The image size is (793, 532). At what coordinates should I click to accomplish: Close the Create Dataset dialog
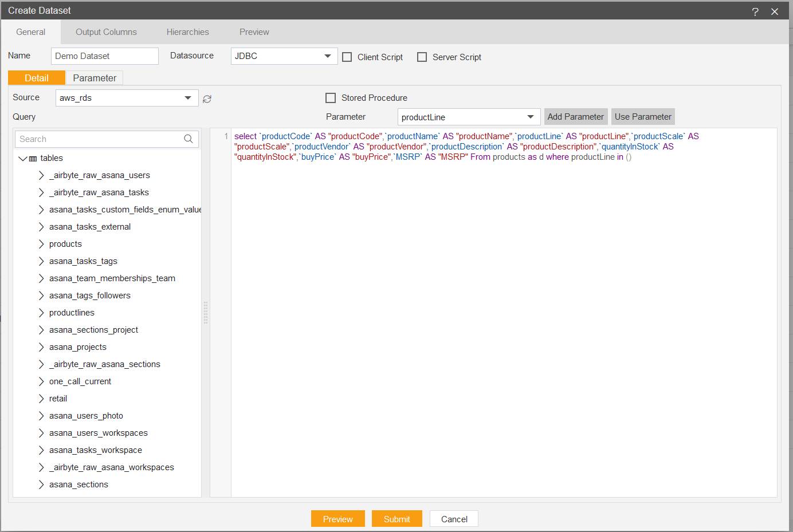775,11
